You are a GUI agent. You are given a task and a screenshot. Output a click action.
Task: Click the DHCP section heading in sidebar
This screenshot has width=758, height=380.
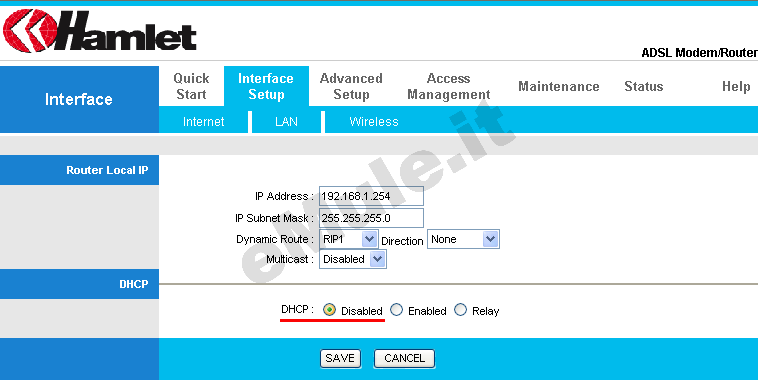134,284
